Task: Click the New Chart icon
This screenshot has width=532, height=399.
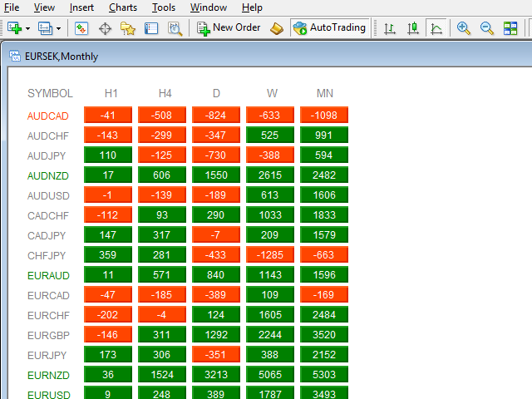Action: 14,28
